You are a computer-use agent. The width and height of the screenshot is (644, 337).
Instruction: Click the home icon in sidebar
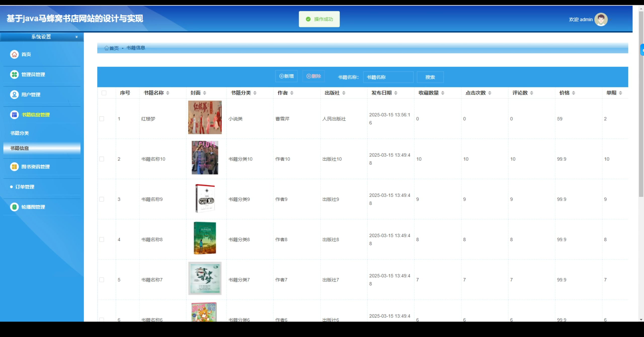click(14, 54)
